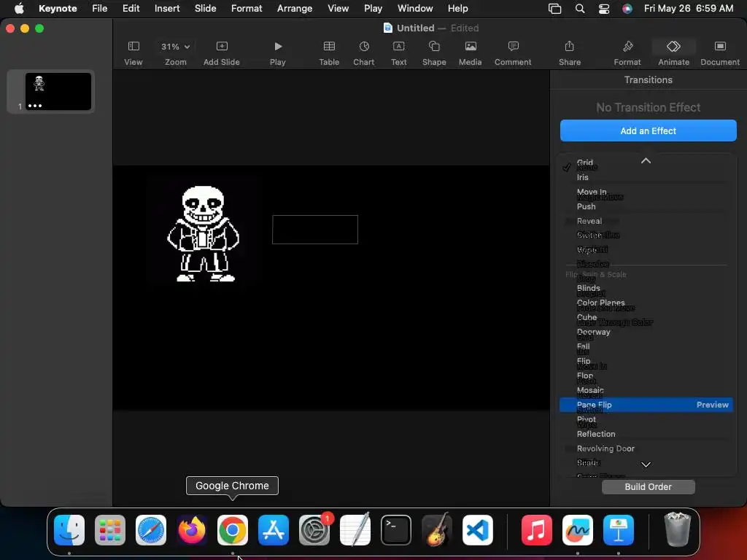The height and width of the screenshot is (560, 747).
Task: Open the Document inspector
Action: click(x=720, y=53)
